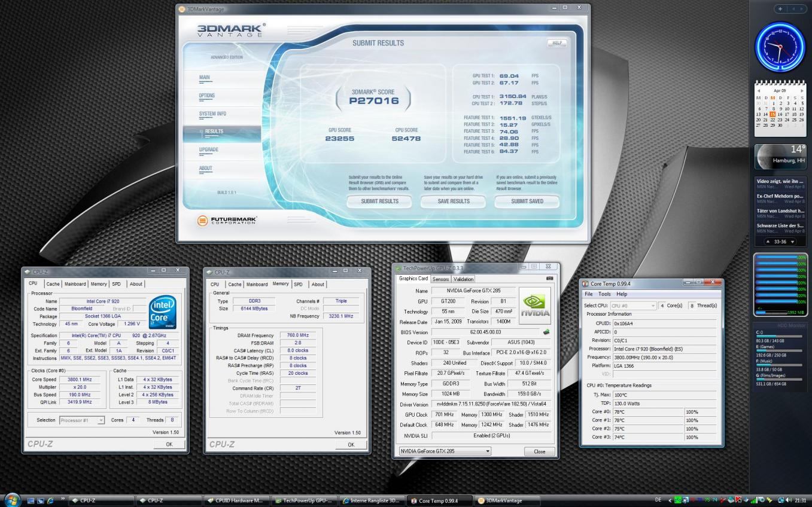The width and height of the screenshot is (812, 507).
Task: Open headline 'Ex-Chef Mehdorn po...'
Action: [780, 196]
